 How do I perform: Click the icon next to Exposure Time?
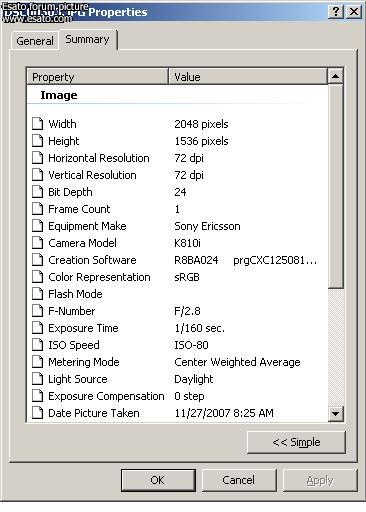click(x=38, y=328)
